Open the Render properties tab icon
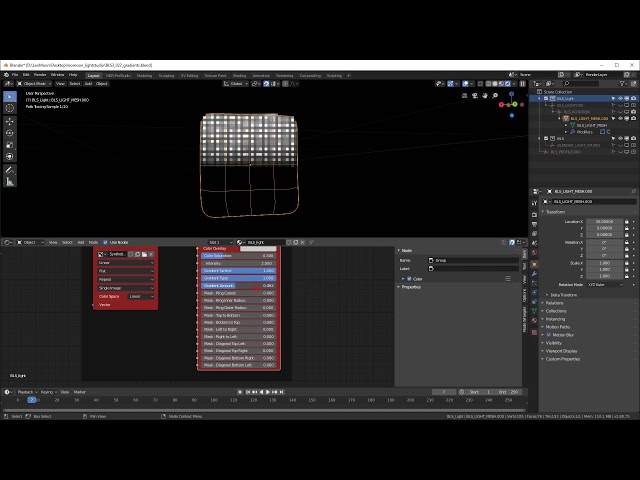 point(534,215)
